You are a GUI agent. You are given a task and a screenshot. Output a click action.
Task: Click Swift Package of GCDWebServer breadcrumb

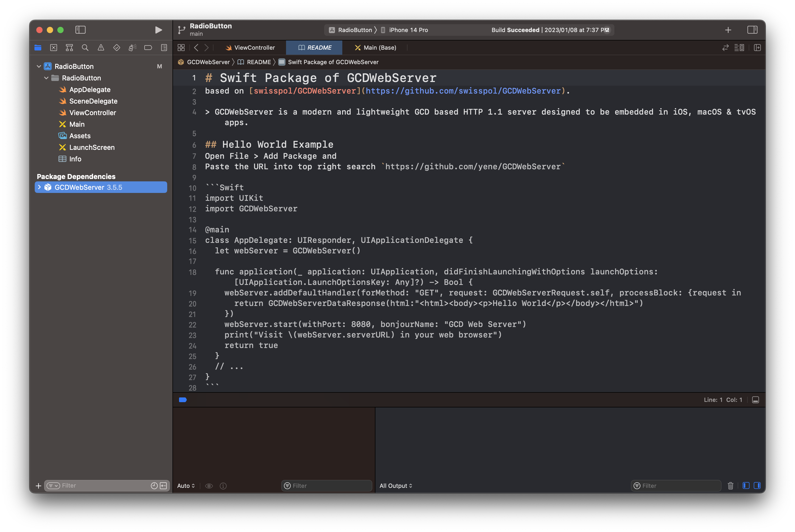coord(328,62)
